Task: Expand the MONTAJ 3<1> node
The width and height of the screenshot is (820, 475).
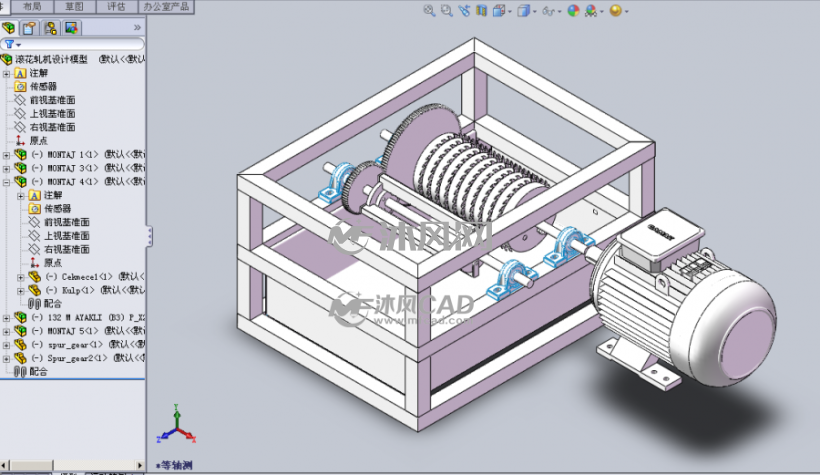Action: 6,168
